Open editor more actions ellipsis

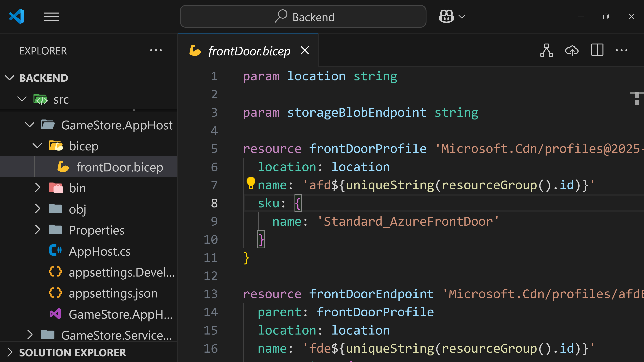622,50
